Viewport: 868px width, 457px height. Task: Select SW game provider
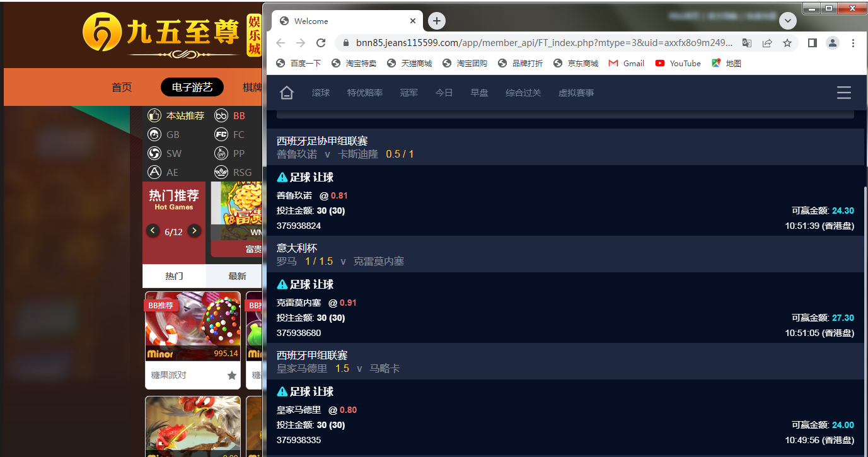click(165, 153)
